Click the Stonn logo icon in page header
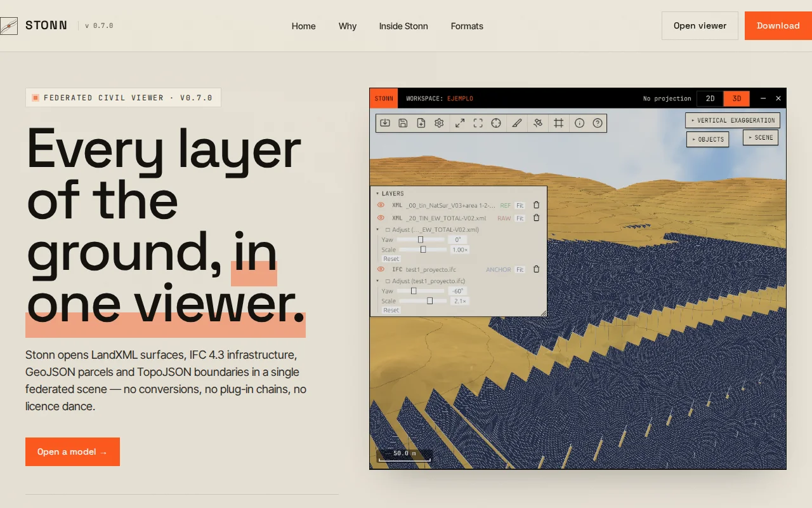 [8, 26]
